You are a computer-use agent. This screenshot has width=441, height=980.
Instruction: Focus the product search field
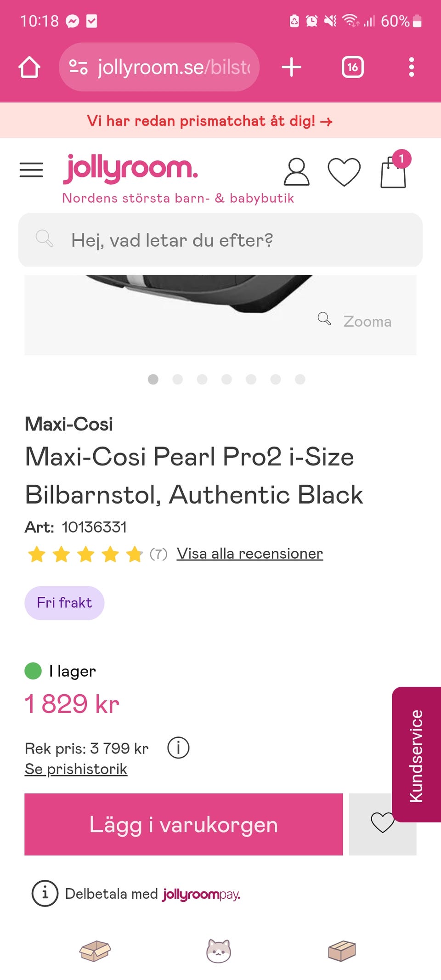tap(220, 240)
